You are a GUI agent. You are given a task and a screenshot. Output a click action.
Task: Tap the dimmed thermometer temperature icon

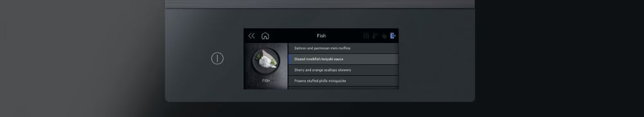(x=375, y=36)
